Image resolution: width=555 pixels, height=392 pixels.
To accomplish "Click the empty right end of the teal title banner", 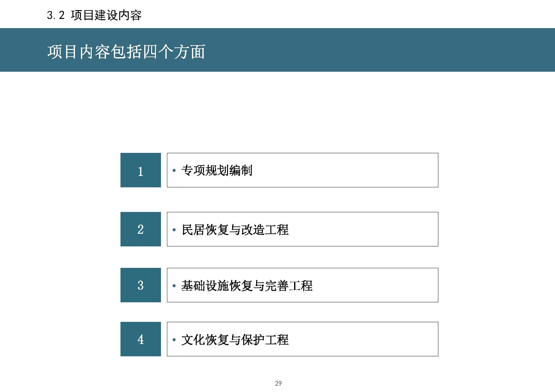I will (x=443, y=50).
